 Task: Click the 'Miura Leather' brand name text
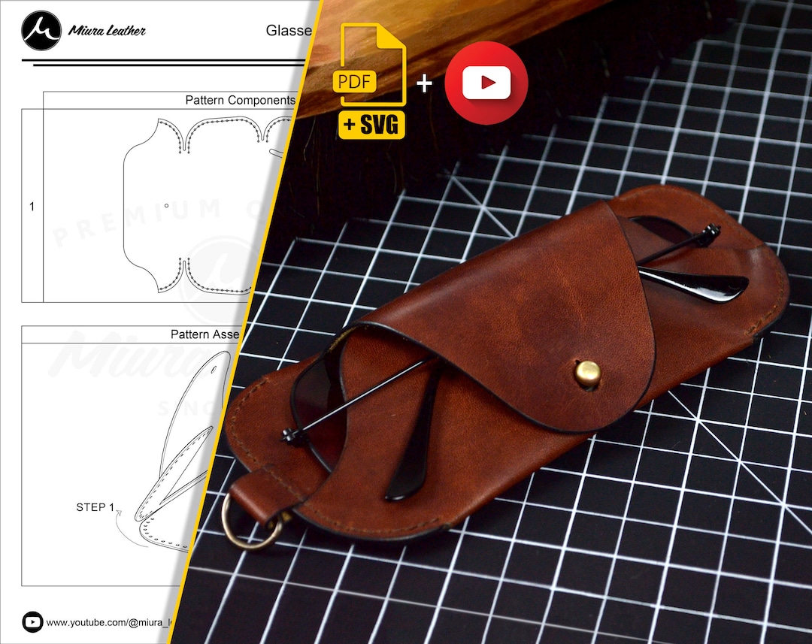pos(108,31)
